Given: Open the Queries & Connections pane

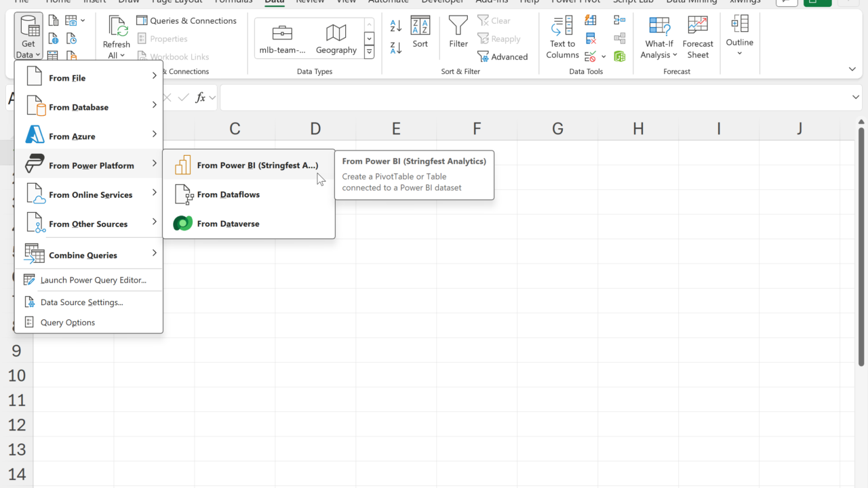Looking at the screenshot, I should (x=186, y=20).
